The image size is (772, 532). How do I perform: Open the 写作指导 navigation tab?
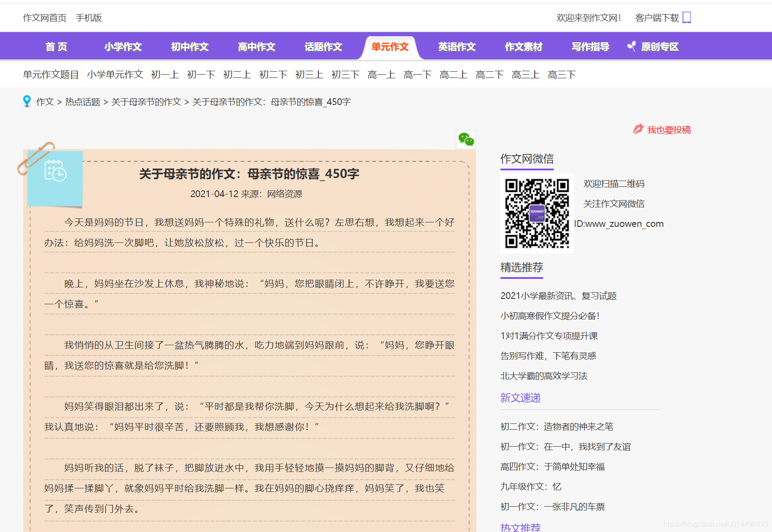tap(590, 47)
